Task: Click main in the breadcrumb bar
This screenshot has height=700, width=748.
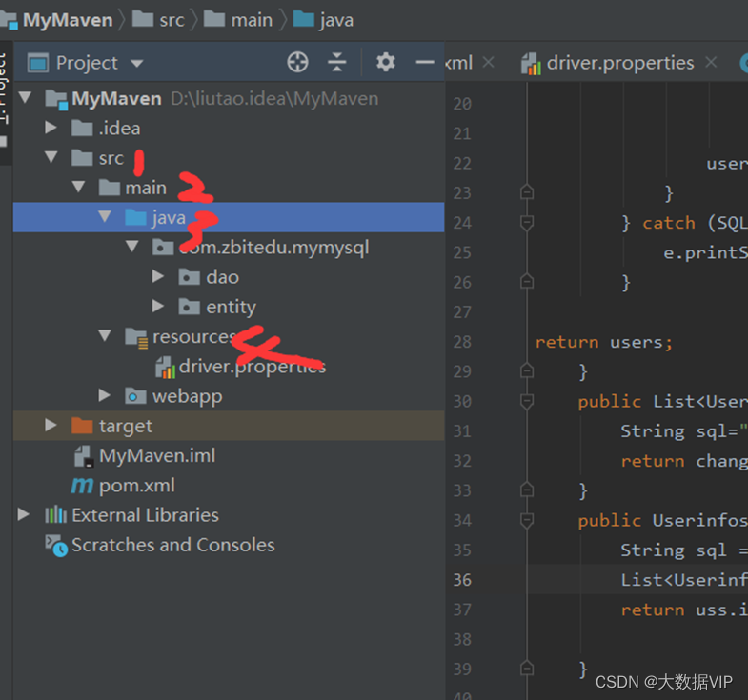Action: [252, 20]
